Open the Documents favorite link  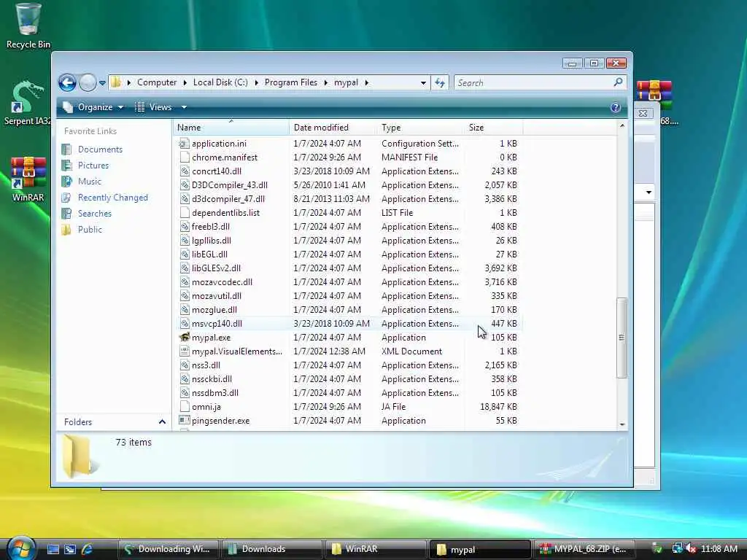pos(100,149)
